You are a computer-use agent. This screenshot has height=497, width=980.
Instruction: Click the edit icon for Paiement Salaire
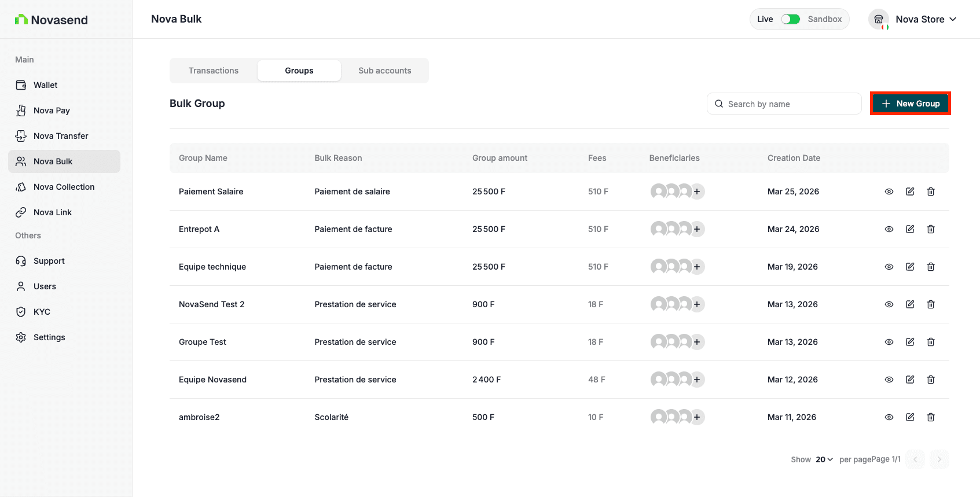click(x=910, y=192)
